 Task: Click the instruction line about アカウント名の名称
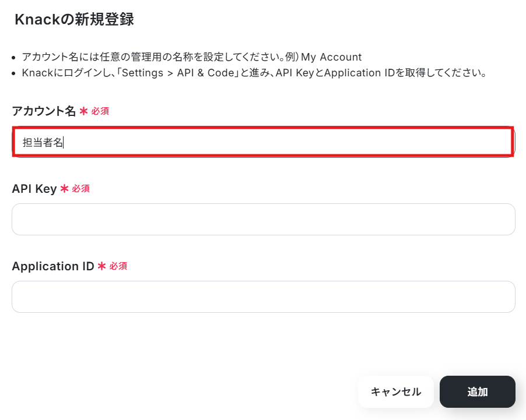[x=191, y=57]
